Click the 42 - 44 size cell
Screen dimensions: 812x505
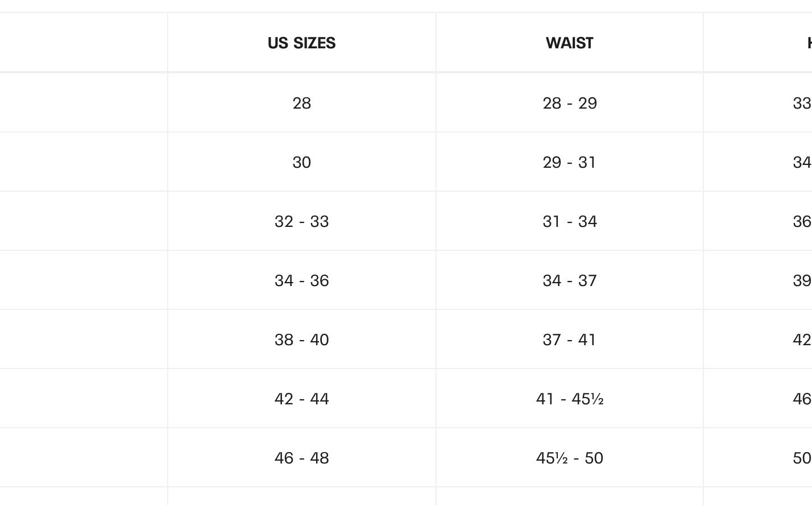301,399
